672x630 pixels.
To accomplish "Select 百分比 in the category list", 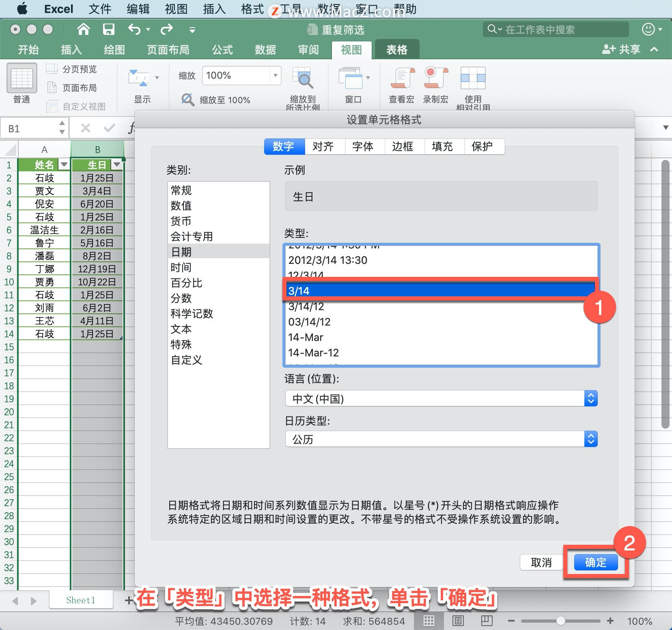I will (219, 283).
